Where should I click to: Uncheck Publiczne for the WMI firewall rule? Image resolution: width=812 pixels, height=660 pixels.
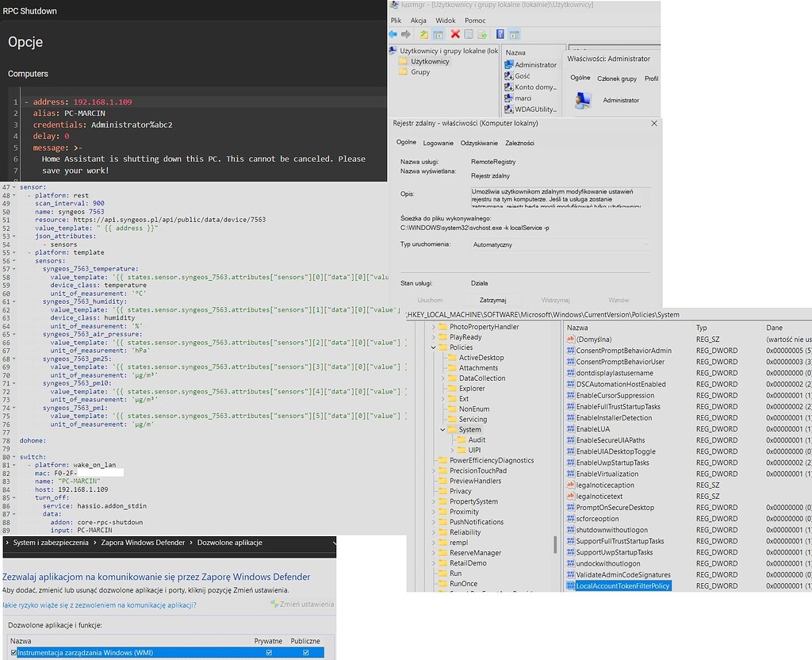(305, 650)
